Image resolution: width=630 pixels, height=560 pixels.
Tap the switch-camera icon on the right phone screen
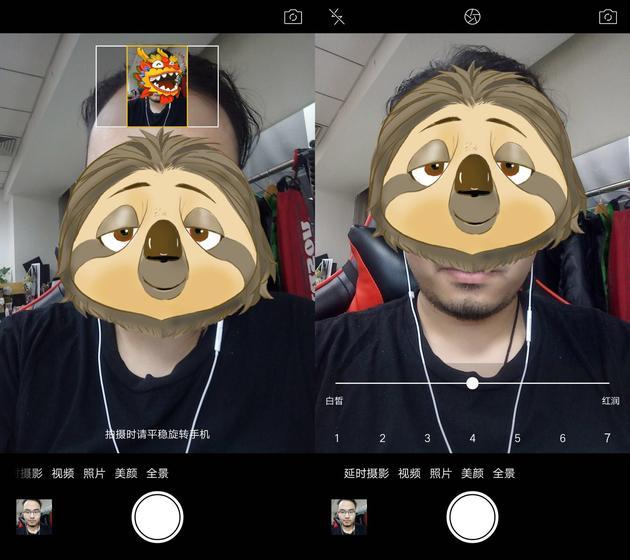(x=608, y=17)
